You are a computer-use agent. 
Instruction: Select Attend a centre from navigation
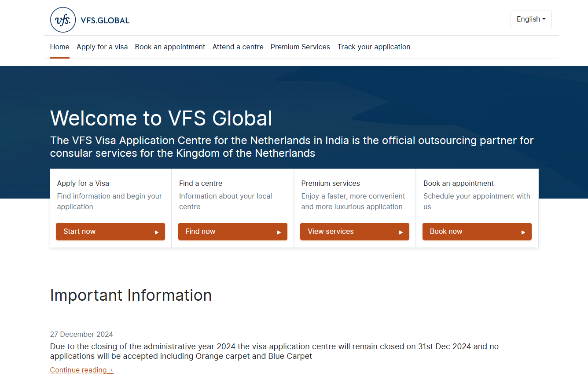238,47
